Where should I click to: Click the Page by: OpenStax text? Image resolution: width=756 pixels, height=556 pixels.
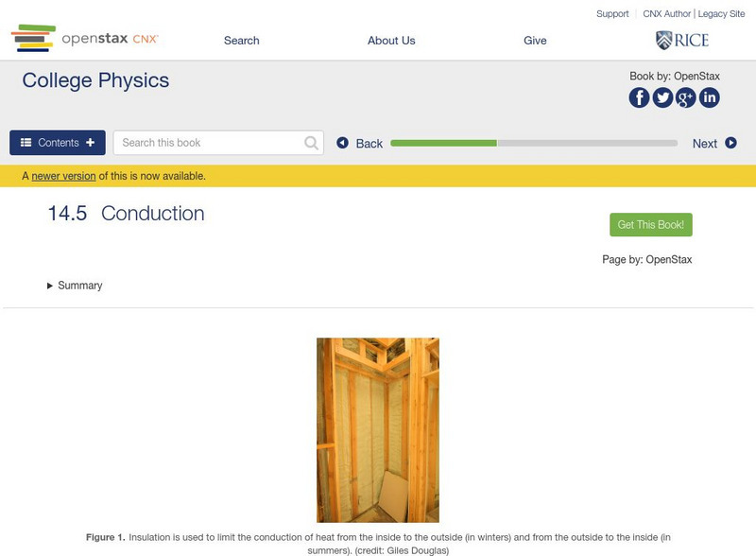(647, 260)
